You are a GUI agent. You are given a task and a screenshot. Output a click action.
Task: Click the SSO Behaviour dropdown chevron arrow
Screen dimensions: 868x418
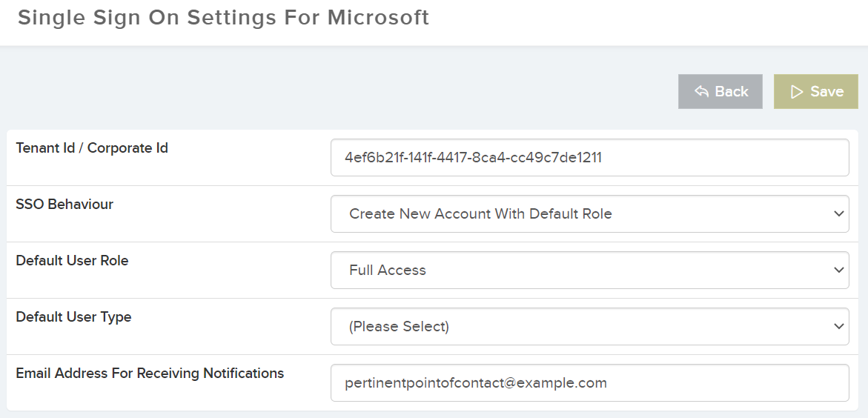coord(838,214)
